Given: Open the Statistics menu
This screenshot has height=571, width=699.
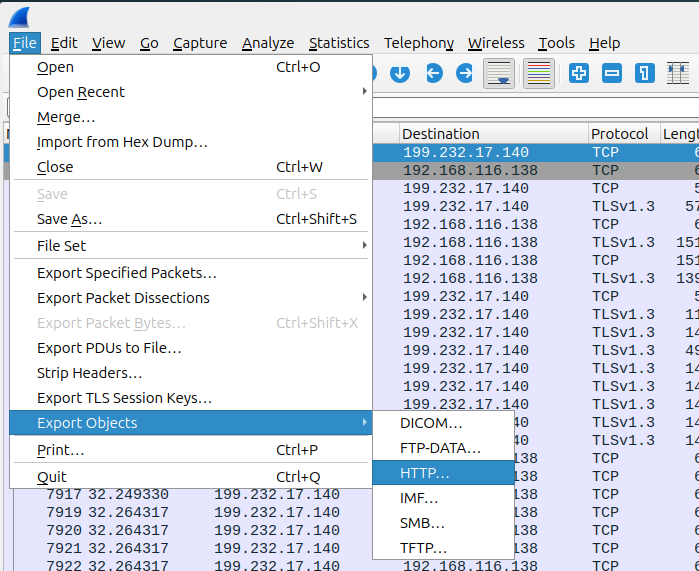Looking at the screenshot, I should tap(339, 43).
